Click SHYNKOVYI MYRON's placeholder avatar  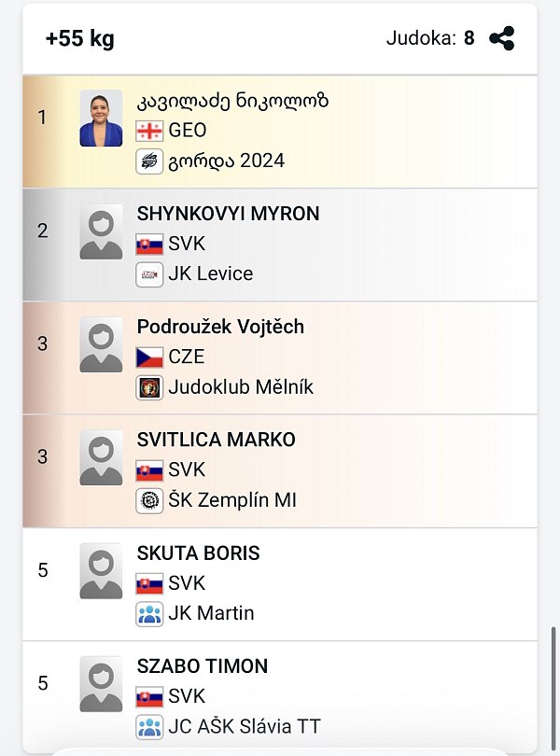101,231
